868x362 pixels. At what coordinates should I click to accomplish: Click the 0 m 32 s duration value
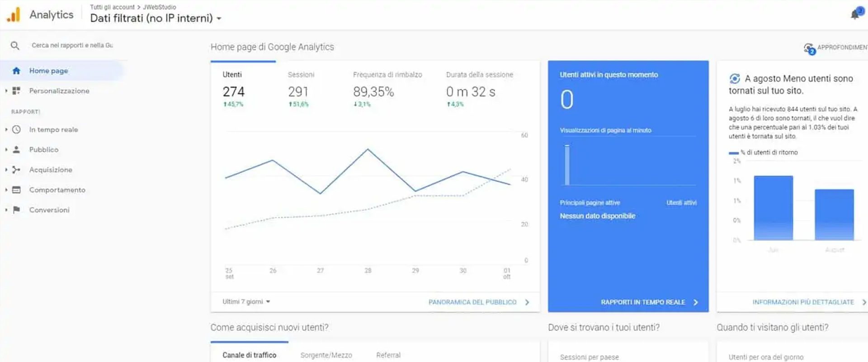coord(471,92)
